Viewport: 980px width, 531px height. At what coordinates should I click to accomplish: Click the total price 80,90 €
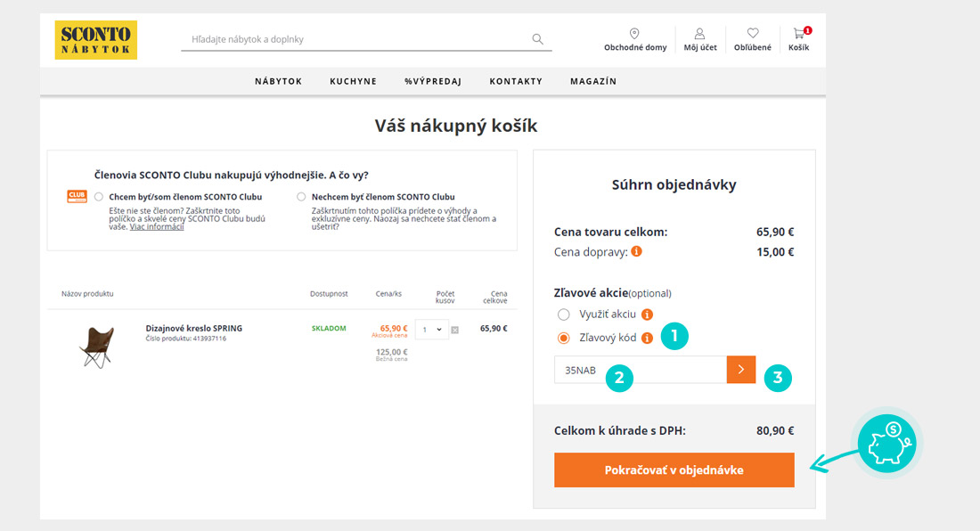(775, 430)
